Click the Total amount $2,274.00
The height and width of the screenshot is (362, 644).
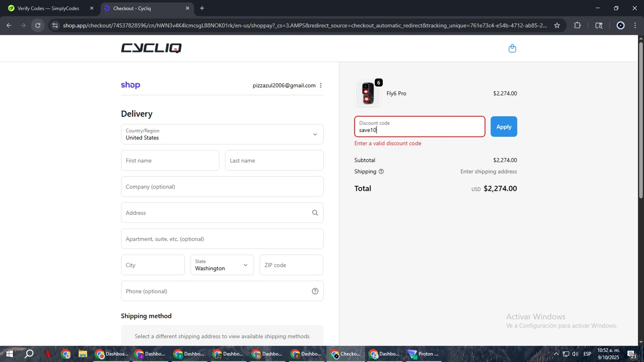click(x=500, y=188)
